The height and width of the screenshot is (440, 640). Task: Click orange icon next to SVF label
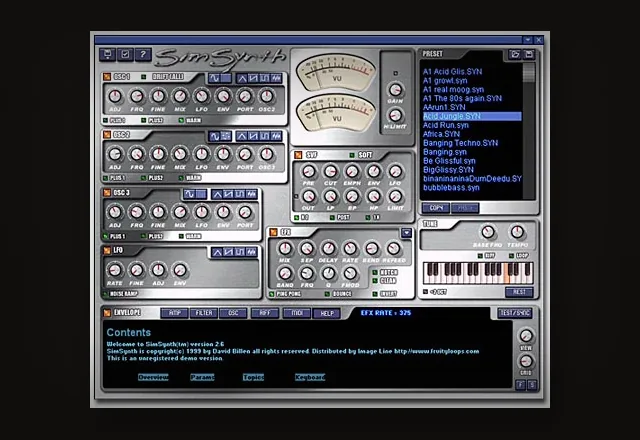pos(298,155)
